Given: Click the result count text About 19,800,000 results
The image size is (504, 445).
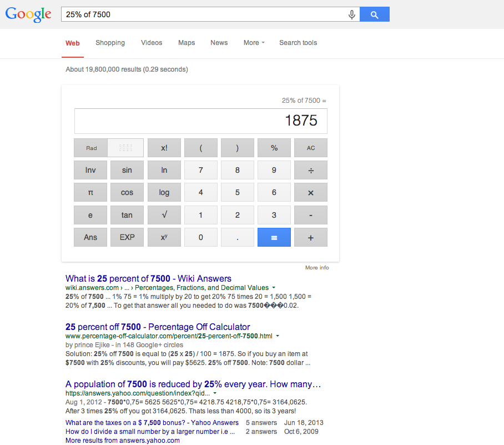Looking at the screenshot, I should tap(127, 69).
